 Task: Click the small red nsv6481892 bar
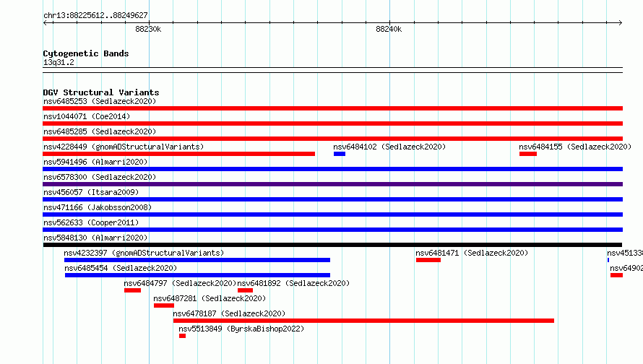[x=245, y=290]
